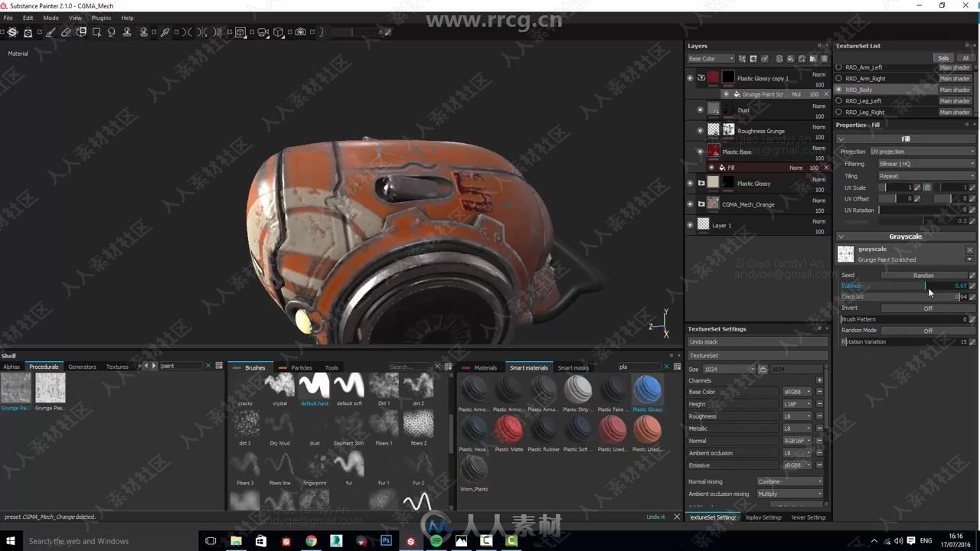Toggle visibility of Plastic Glossy copy 1 layer

690,78
